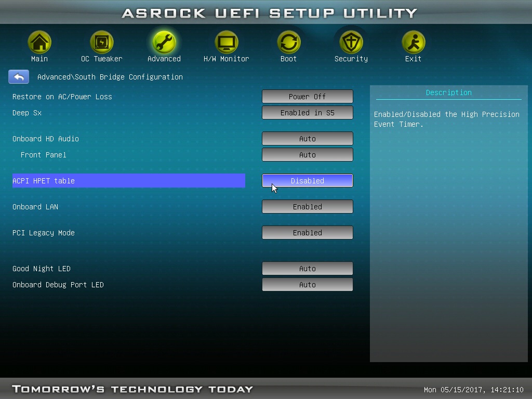Select the Restore on AC/Power Loss row label
Viewport: 532px width, 399px height.
click(x=62, y=97)
